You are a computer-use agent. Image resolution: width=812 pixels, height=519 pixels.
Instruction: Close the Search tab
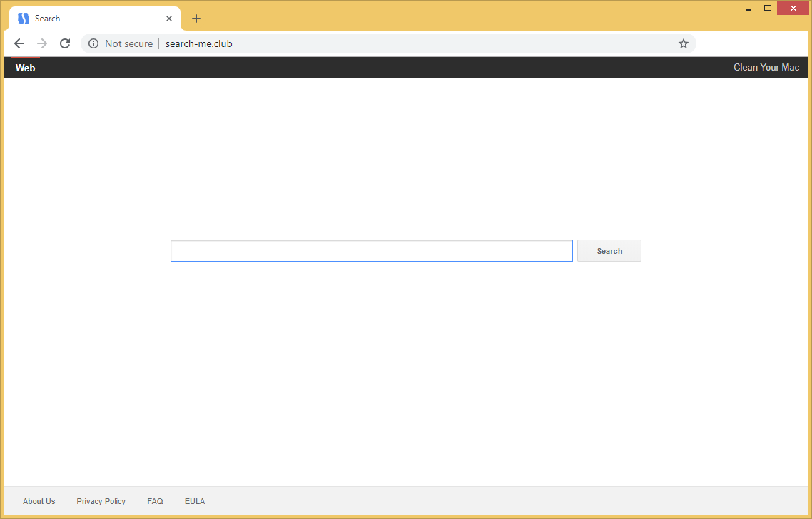tap(169, 19)
